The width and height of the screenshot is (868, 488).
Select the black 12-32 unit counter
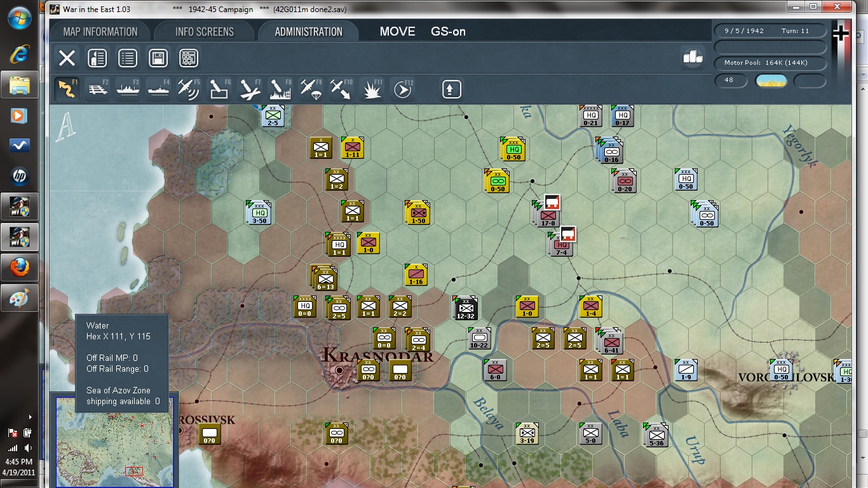(466, 308)
